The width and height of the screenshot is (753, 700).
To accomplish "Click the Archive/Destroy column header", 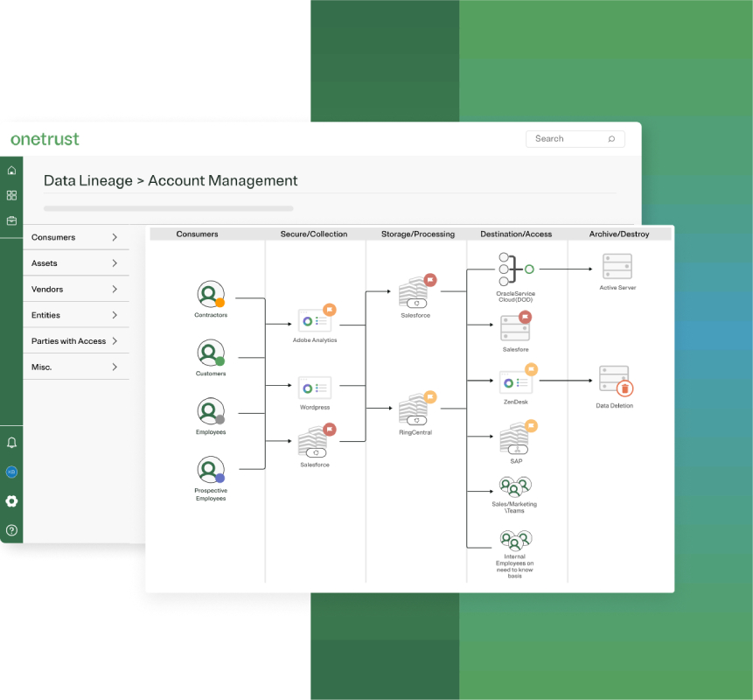I will point(619,234).
